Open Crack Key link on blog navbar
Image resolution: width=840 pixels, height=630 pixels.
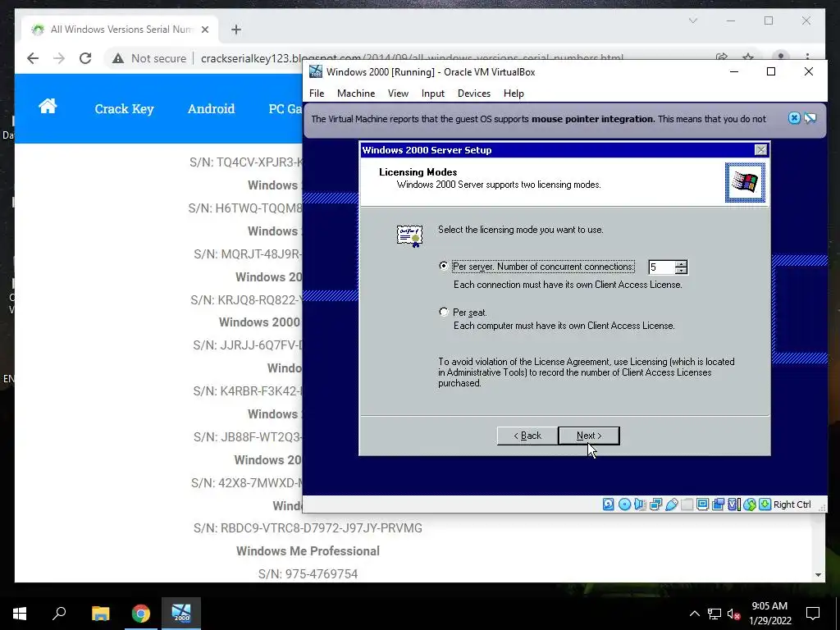pyautogui.click(x=125, y=109)
